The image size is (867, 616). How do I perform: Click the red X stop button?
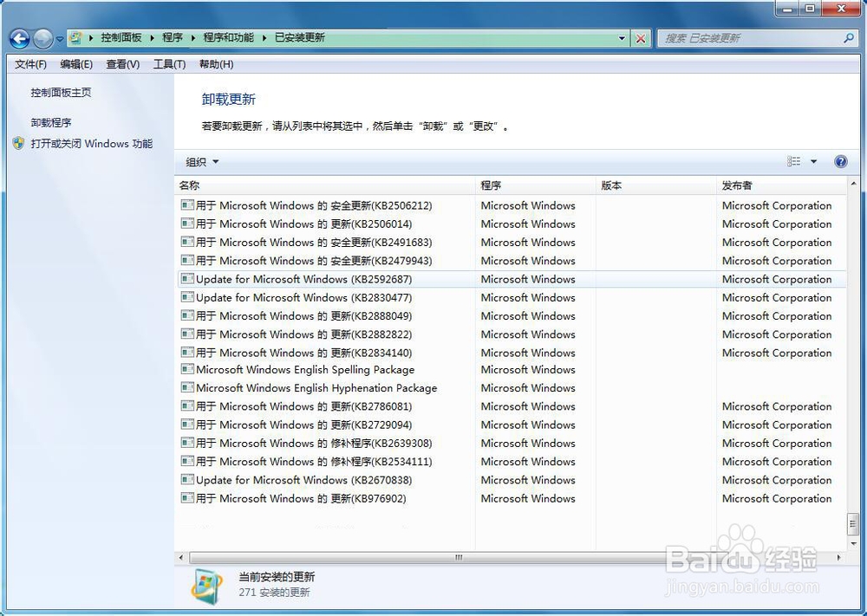click(641, 38)
